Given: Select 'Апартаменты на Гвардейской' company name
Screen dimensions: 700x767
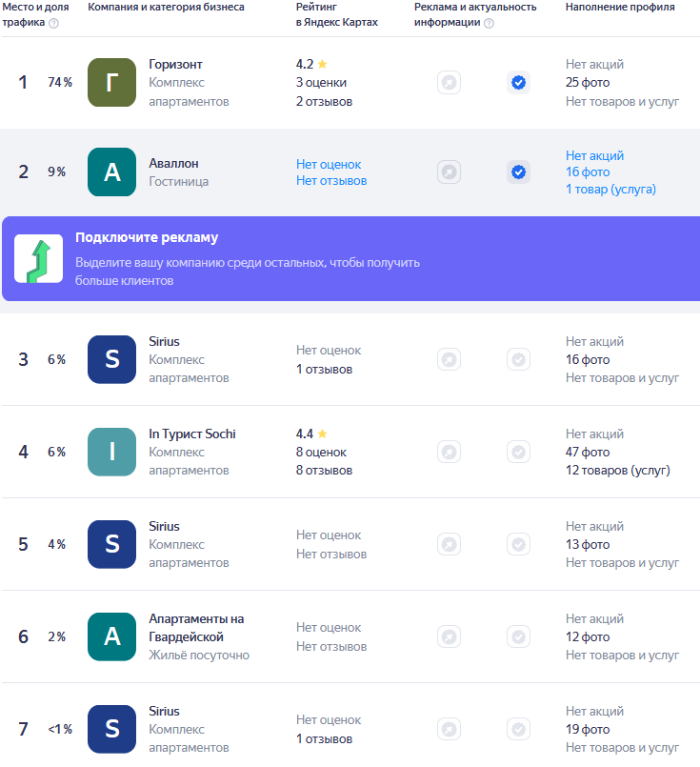Looking at the screenshot, I should point(196,628).
